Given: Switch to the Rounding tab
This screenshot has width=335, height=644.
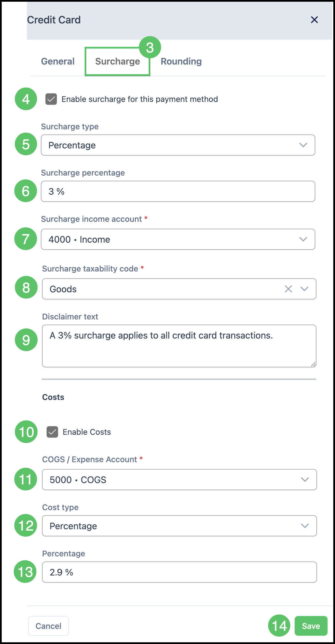Looking at the screenshot, I should tap(181, 61).
